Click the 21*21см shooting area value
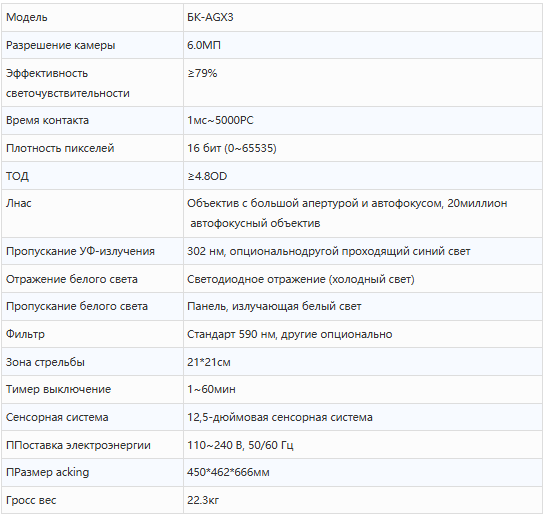545x518 pixels. [209, 362]
